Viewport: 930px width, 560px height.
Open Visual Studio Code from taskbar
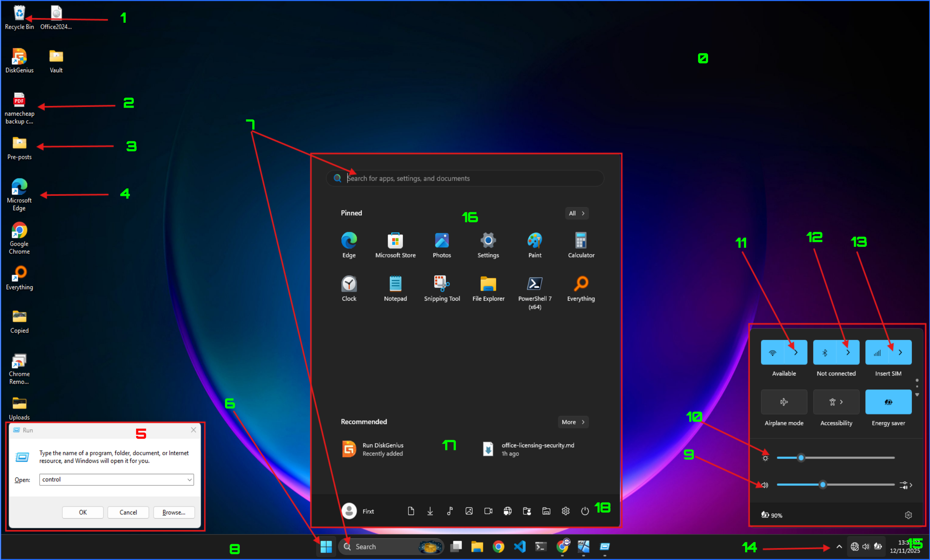[x=520, y=546]
